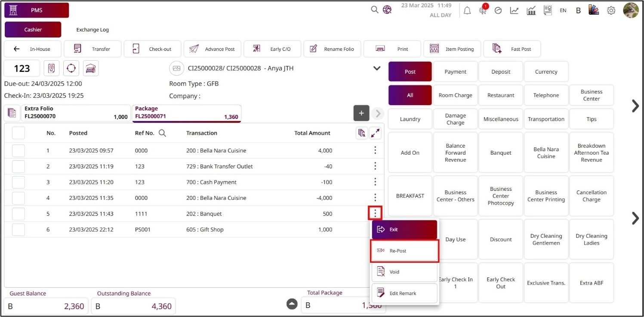644x317 pixels.
Task: Open three-dot menu for Gift Shop row
Action: [375, 229]
